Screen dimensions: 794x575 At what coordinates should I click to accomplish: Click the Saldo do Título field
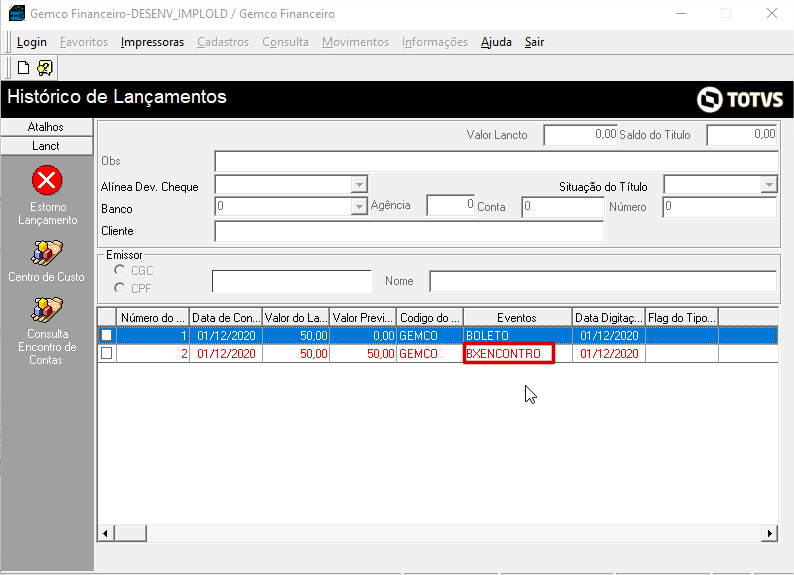[742, 135]
